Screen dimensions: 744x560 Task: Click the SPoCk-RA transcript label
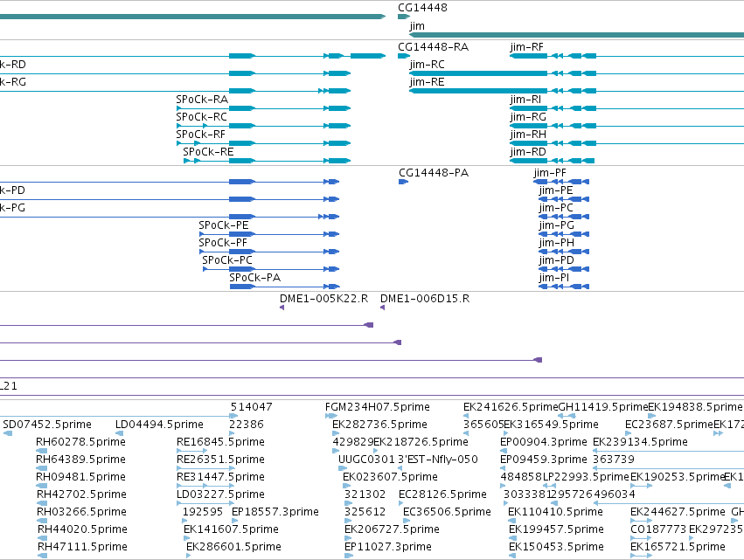[x=202, y=100]
